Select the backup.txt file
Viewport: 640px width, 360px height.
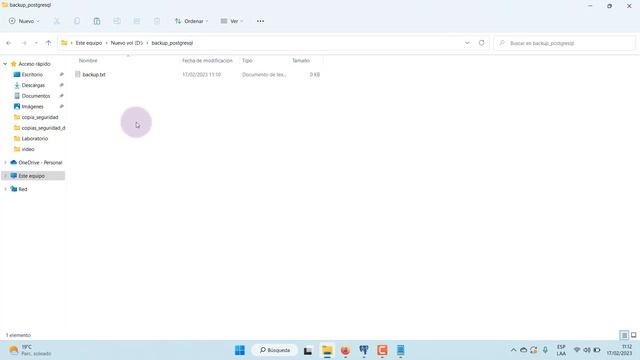(x=94, y=75)
